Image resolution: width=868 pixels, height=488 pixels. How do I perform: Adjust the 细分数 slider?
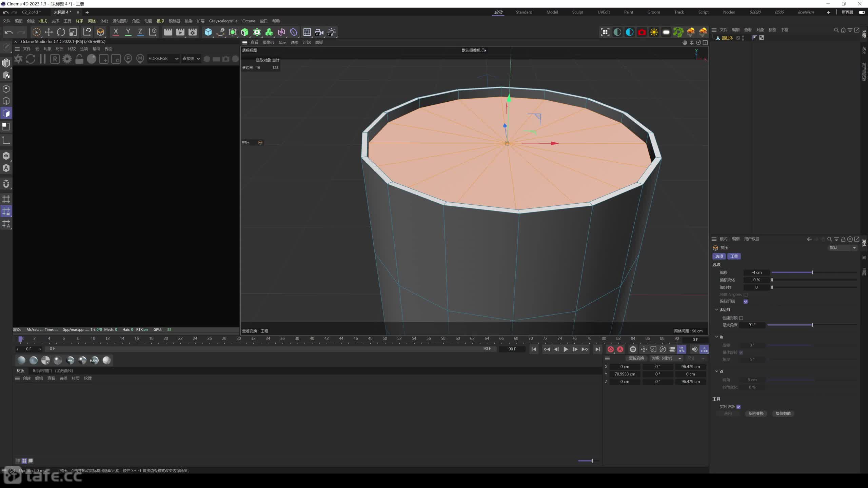point(814,287)
